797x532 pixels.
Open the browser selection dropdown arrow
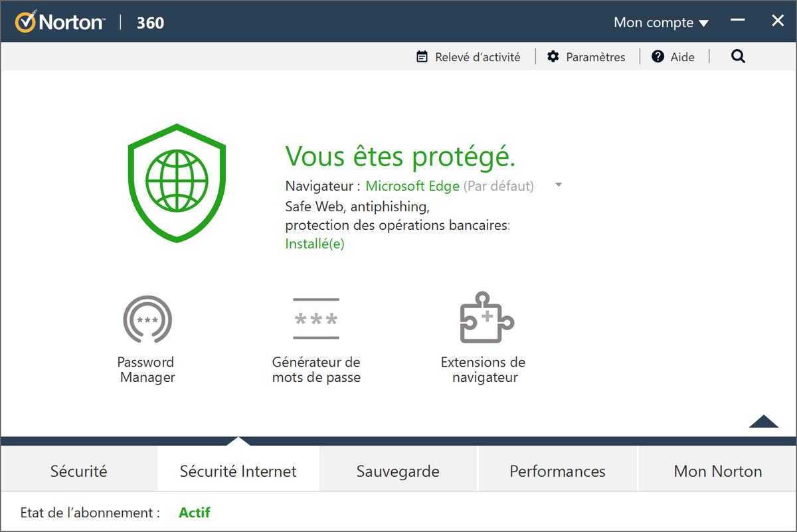click(x=559, y=185)
